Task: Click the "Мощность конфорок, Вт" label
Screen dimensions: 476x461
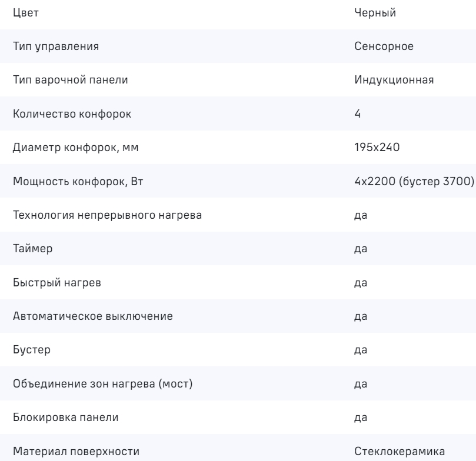Action: tap(70, 181)
